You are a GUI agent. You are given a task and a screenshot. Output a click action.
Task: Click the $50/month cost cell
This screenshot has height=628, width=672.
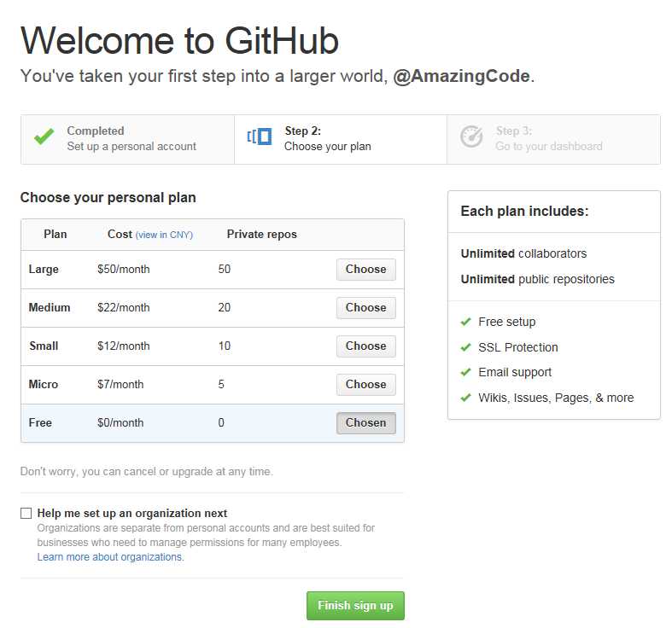coord(124,270)
